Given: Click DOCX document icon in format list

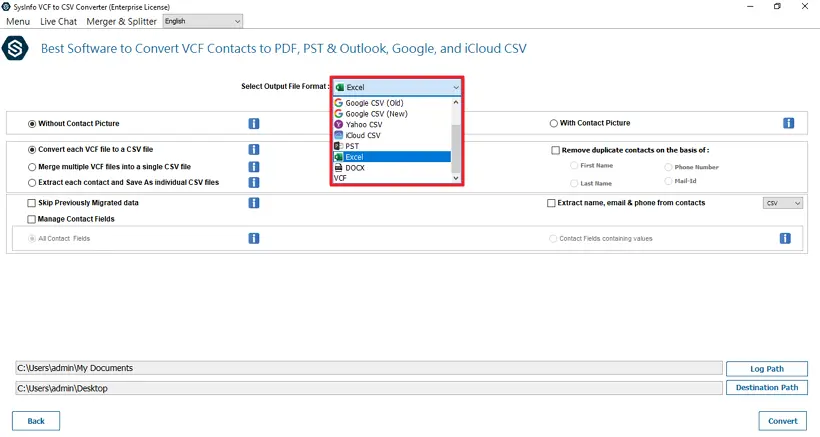Looking at the screenshot, I should pos(338,168).
